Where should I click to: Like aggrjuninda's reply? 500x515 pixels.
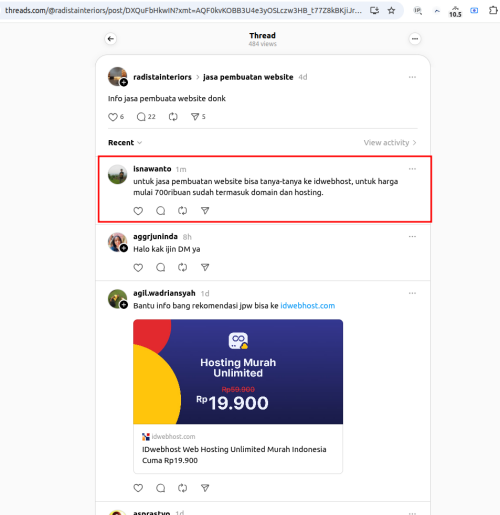[x=138, y=267]
